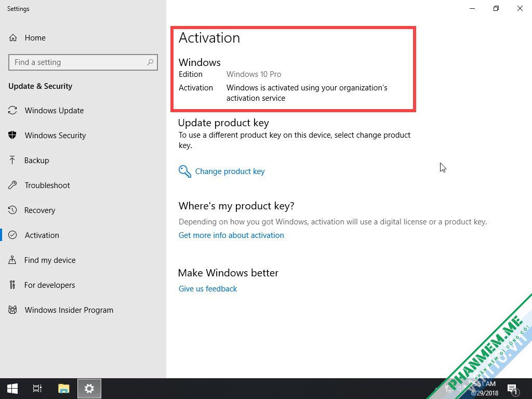Click the Update product key heading

coord(223,123)
